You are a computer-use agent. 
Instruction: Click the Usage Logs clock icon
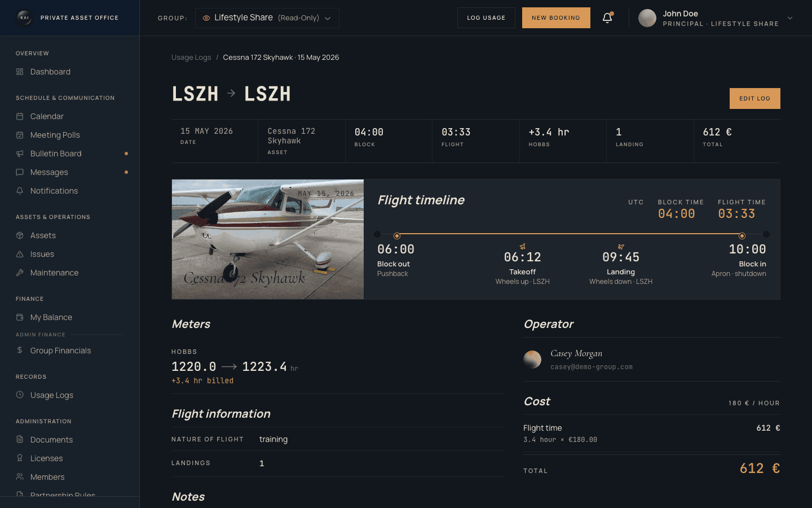pos(20,395)
